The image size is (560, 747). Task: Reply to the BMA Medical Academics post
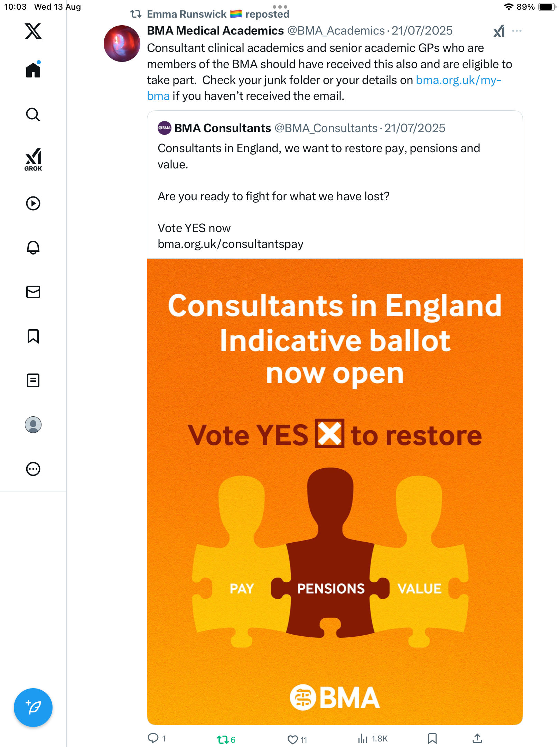click(x=153, y=738)
